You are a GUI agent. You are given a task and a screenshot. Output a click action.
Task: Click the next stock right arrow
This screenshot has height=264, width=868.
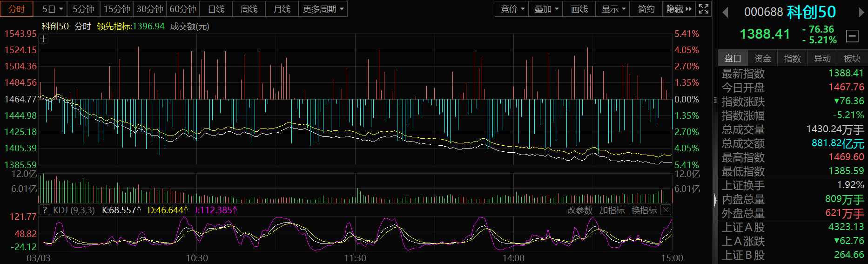coord(861,13)
